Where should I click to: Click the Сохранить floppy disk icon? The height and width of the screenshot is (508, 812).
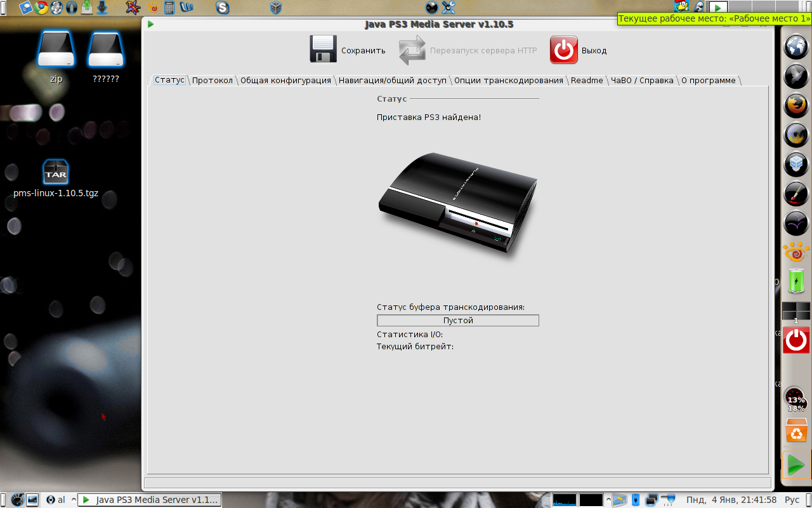click(323, 50)
